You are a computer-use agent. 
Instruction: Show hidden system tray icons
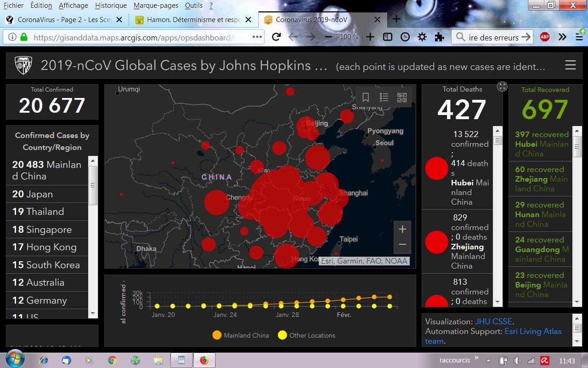(x=488, y=361)
